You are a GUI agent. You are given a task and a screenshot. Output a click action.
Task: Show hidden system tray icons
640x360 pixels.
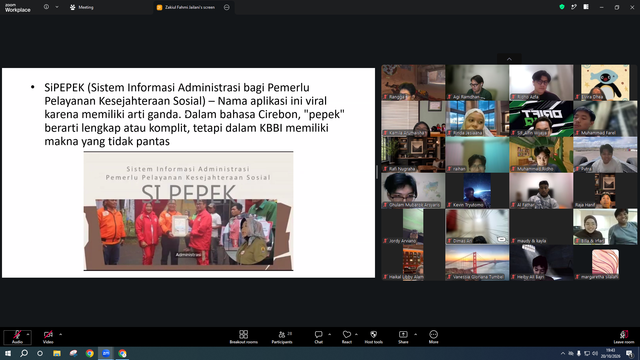click(563, 353)
